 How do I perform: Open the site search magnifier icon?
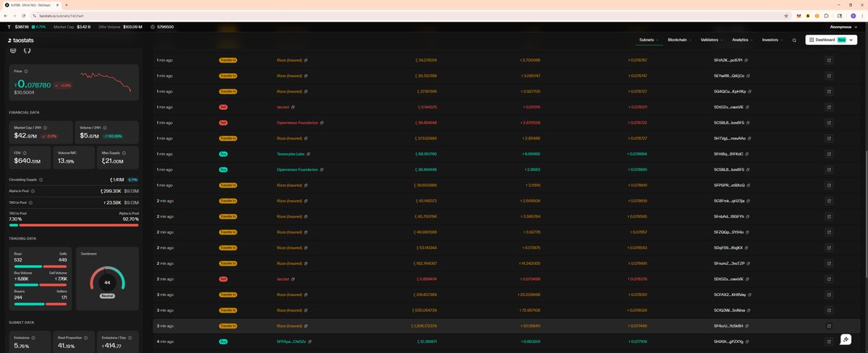click(794, 40)
